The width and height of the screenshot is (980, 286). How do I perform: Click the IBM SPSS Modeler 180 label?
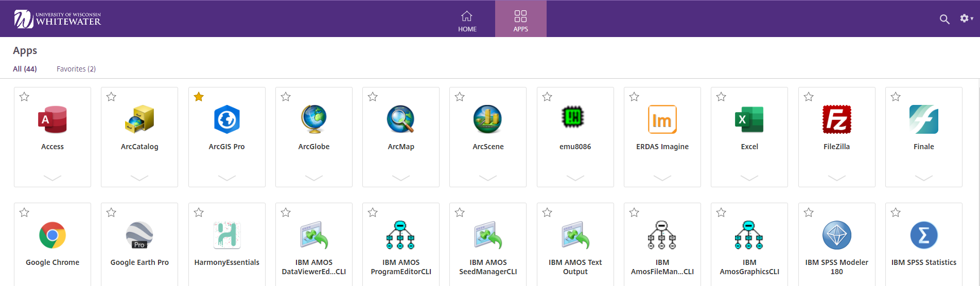click(x=837, y=267)
